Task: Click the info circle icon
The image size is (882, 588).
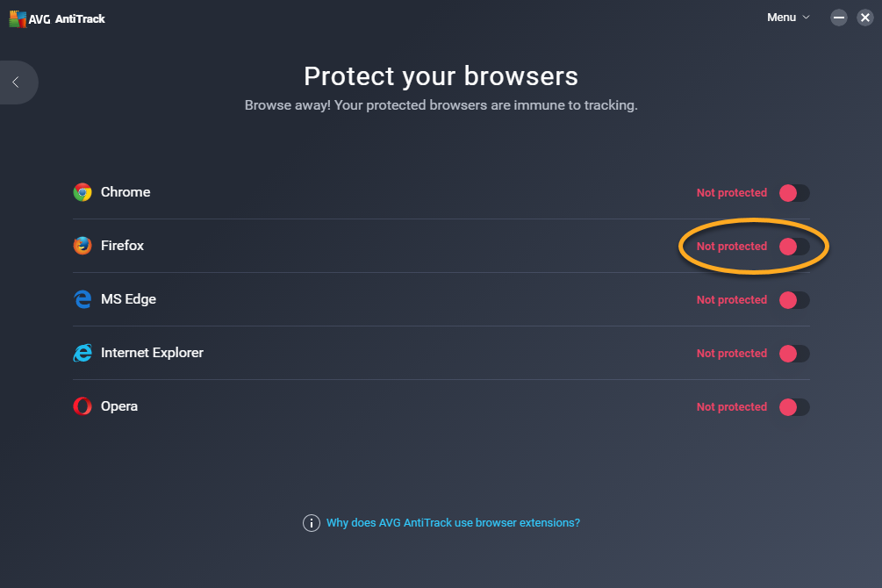Action: (311, 523)
